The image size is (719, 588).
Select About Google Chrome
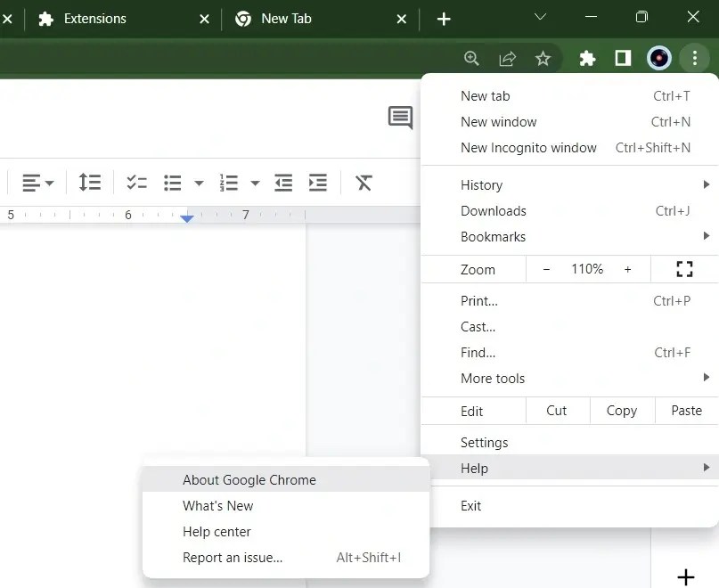(x=249, y=479)
